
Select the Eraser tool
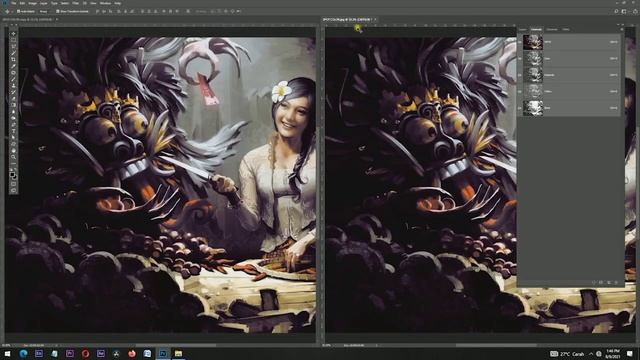point(13,98)
